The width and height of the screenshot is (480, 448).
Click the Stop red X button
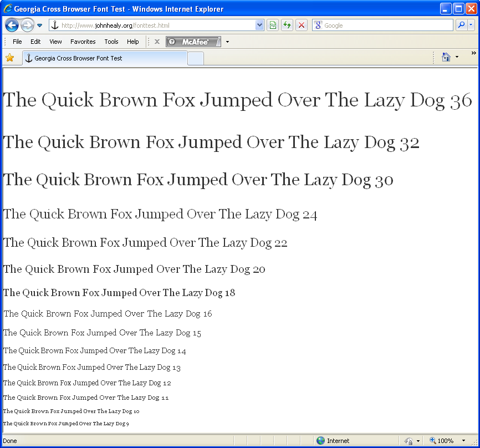click(x=302, y=25)
